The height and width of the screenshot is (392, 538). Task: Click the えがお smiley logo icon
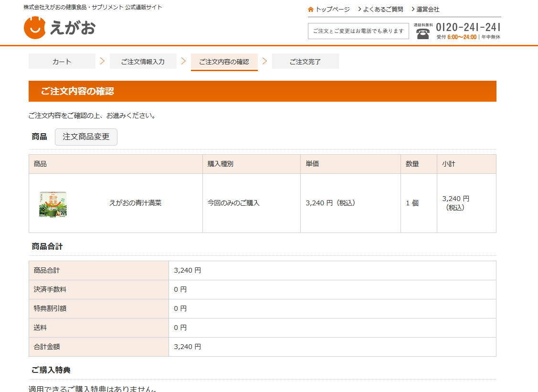(35, 28)
